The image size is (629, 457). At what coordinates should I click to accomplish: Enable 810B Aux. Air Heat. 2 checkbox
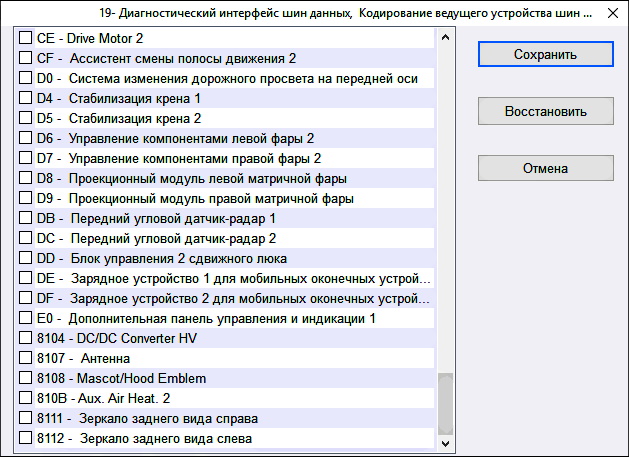(x=26, y=398)
